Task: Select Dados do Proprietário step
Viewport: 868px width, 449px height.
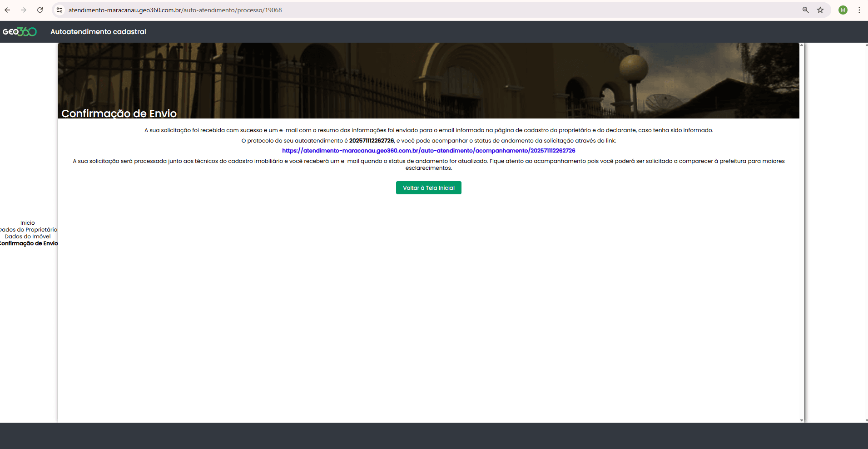Action: (29, 230)
